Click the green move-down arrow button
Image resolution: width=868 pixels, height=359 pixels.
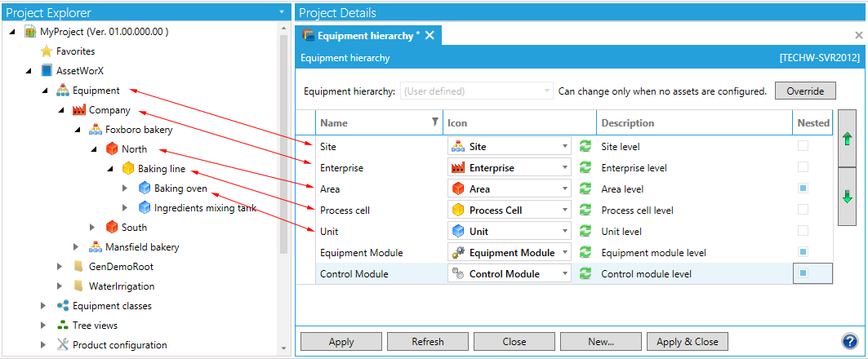click(x=847, y=197)
